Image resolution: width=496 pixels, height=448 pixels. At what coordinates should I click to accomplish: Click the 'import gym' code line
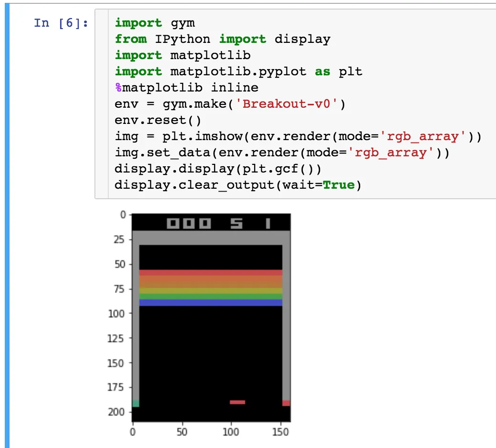(155, 23)
